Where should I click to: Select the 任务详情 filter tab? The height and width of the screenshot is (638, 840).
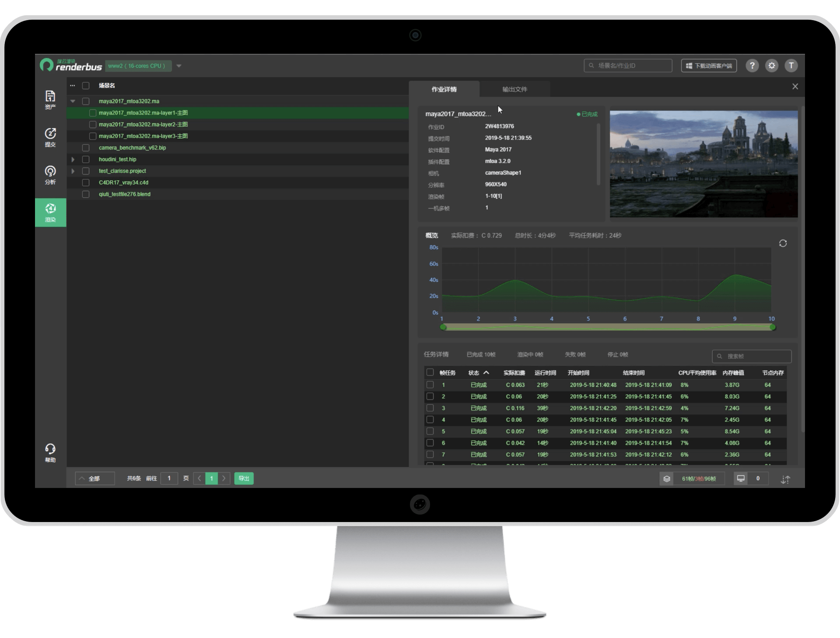436,354
